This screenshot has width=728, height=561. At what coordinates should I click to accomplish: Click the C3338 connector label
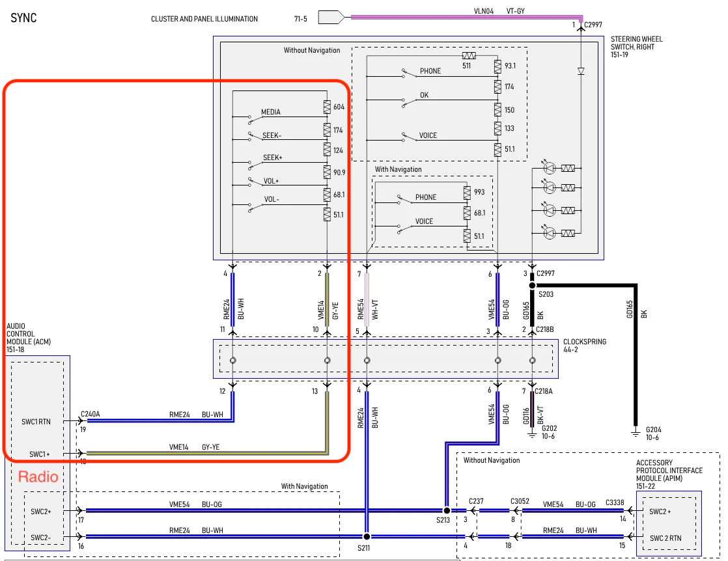coord(615,502)
